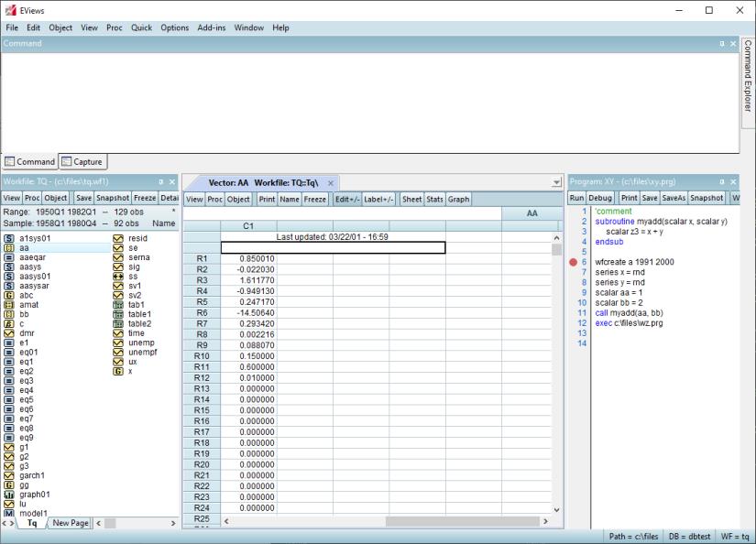The image size is (756, 544).
Task: Open the Add-ins menu
Action: click(x=211, y=28)
